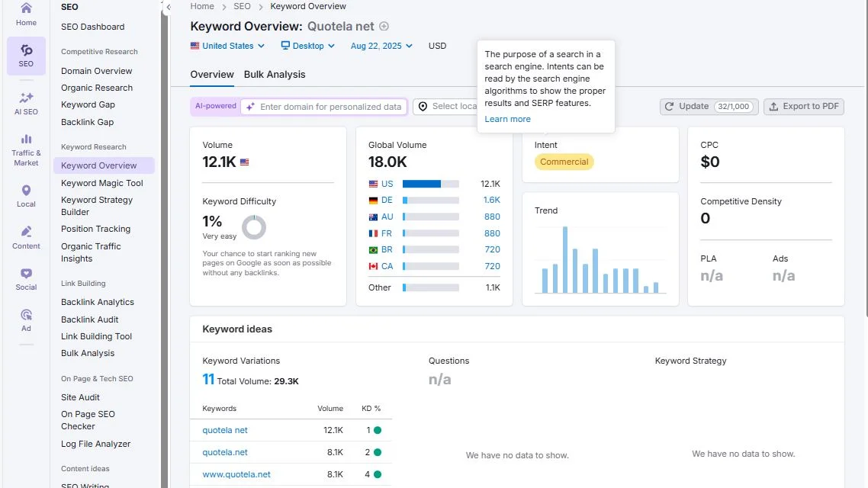This screenshot has height=488, width=868.
Task: Open the SEO section icon
Action: tap(25, 55)
